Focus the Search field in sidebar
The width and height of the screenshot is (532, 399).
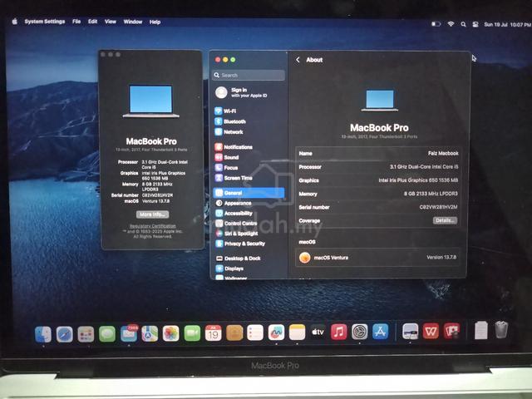pos(249,75)
